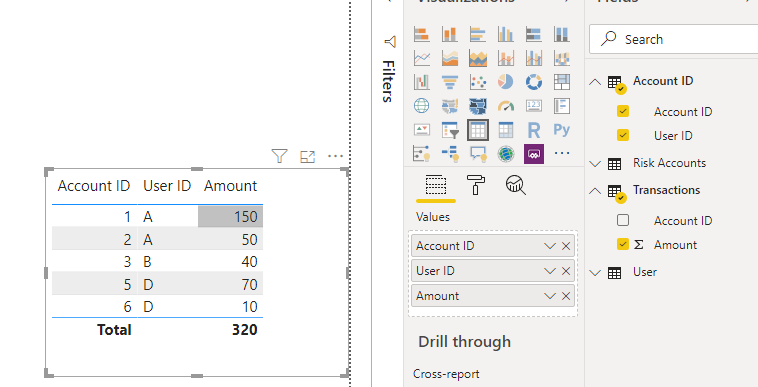This screenshot has width=758, height=387.
Task: Select the highlighted 150 amount cell
Action: [231, 216]
